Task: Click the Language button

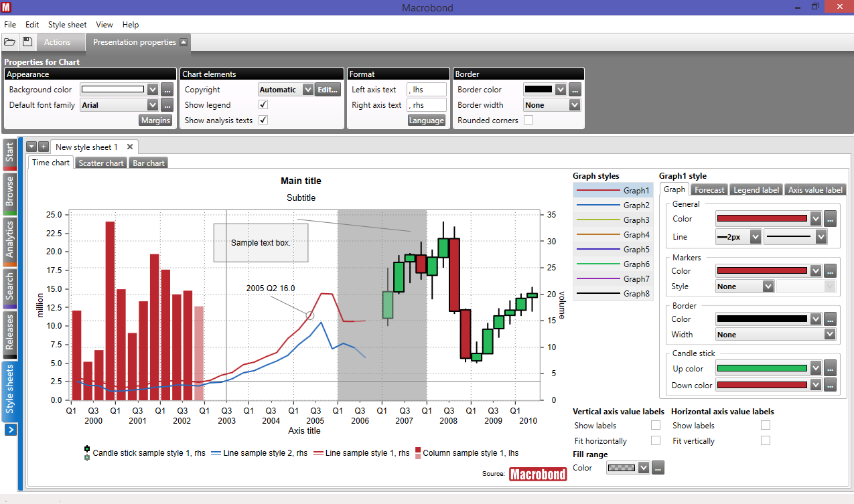Action: click(x=427, y=120)
